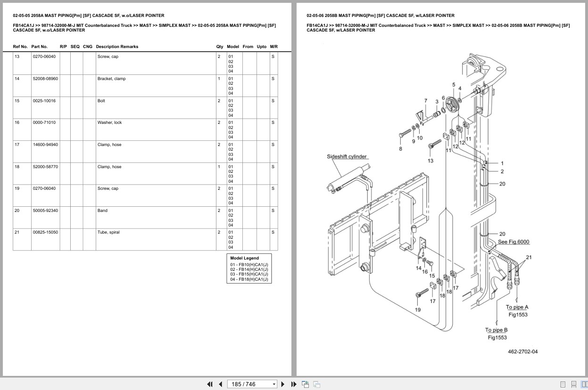Screen dimensions: 588x390
Task: Select part number 0270-06040 in row 19
Action: (x=44, y=188)
